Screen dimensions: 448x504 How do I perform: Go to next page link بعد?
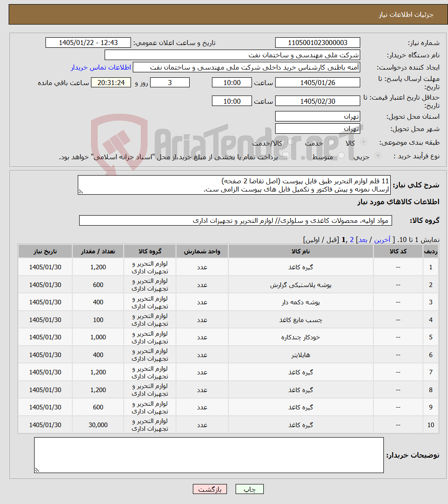pyautogui.click(x=363, y=240)
